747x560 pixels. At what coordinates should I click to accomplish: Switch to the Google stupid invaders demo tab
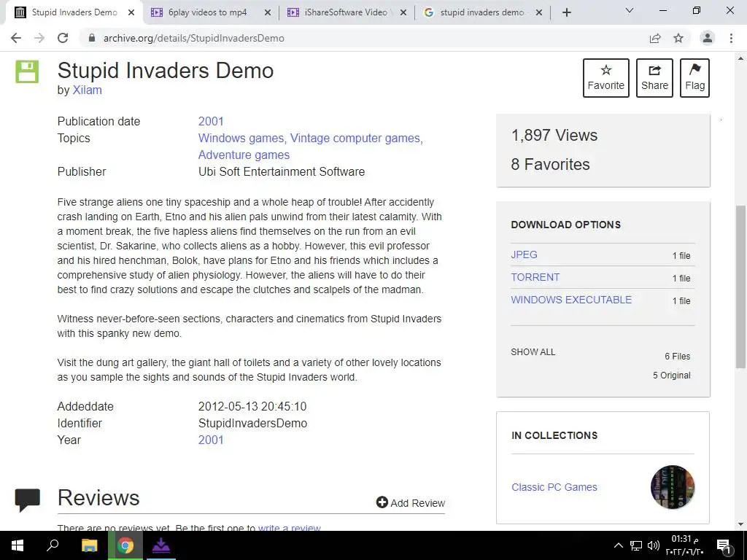pyautogui.click(x=481, y=12)
